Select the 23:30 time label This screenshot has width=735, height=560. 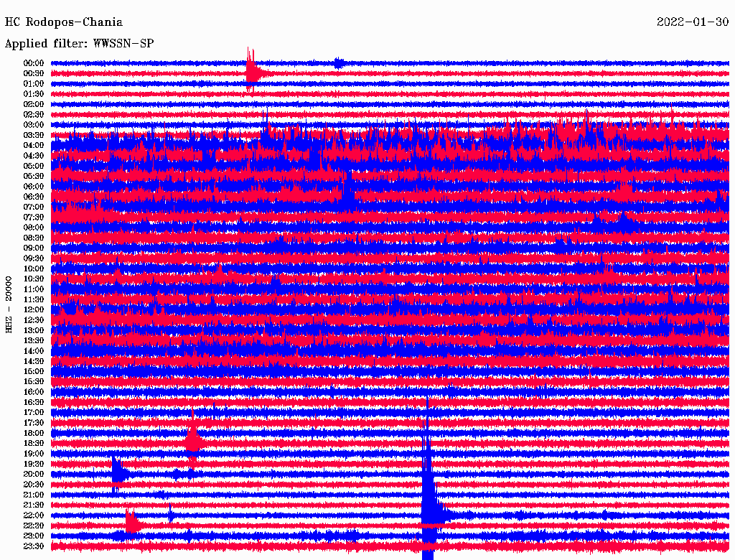pyautogui.click(x=33, y=546)
